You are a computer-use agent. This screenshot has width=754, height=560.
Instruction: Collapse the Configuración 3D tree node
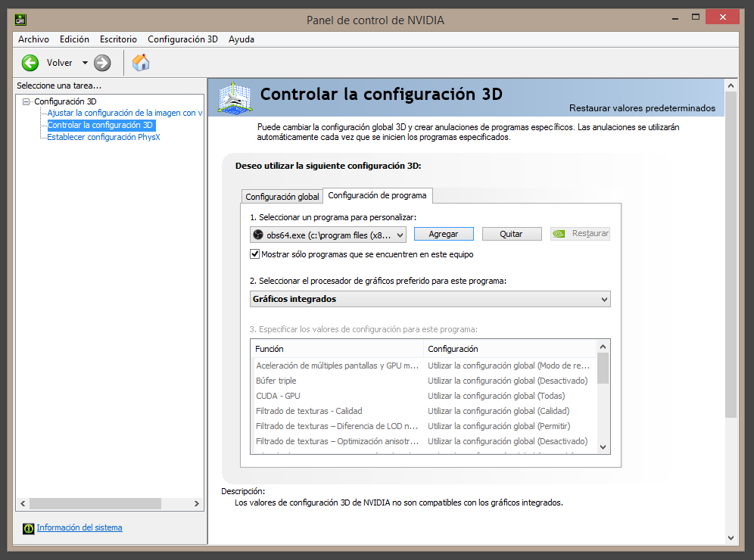coord(26,101)
